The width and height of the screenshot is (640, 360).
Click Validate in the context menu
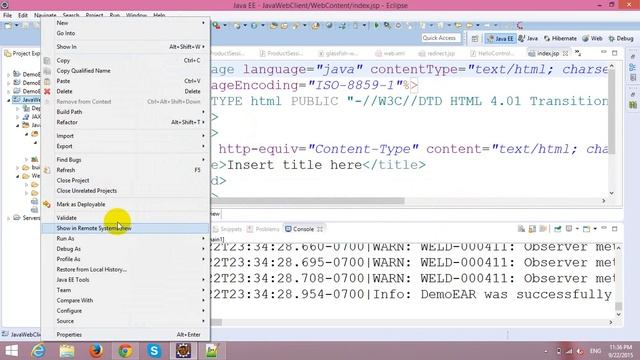(126, 218)
